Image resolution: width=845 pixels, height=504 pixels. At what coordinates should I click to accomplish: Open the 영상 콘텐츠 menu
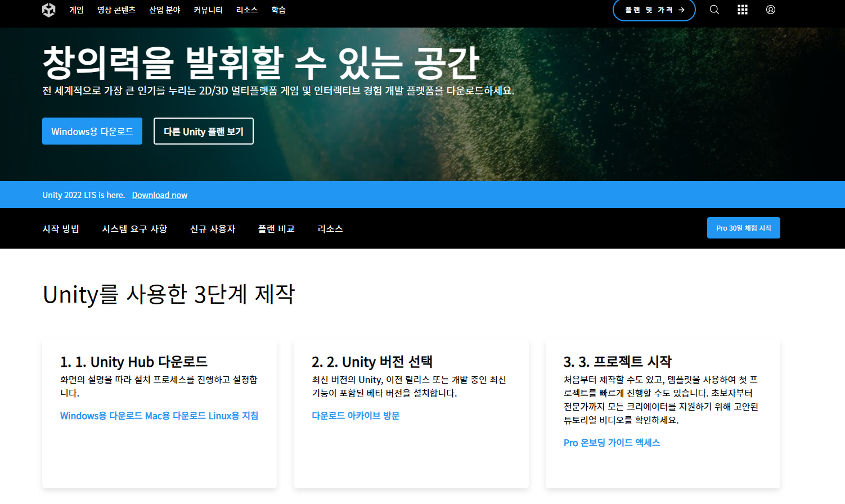point(116,10)
